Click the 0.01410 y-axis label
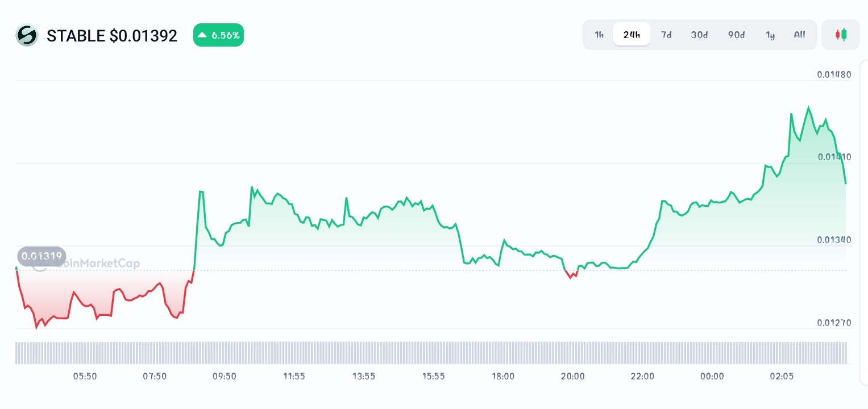The height and width of the screenshot is (409, 868). click(x=834, y=157)
